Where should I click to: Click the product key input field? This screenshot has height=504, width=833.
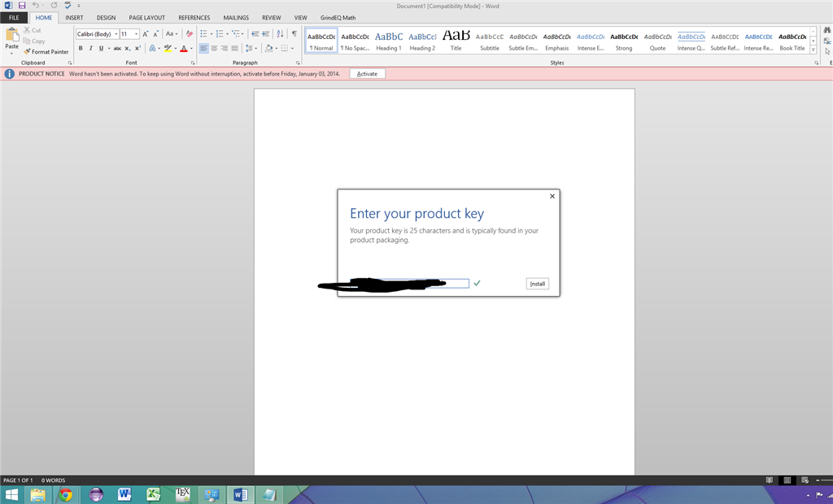[x=409, y=284]
